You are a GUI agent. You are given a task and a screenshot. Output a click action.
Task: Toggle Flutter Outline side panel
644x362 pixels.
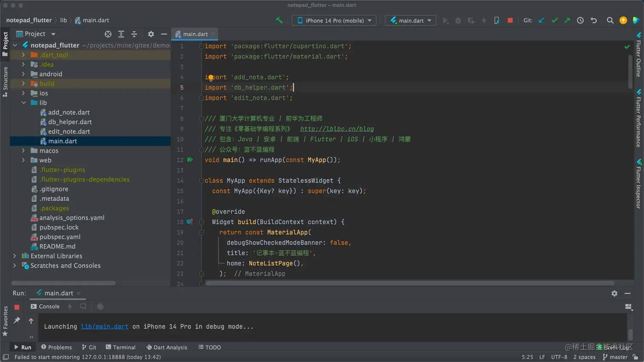[x=638, y=55]
